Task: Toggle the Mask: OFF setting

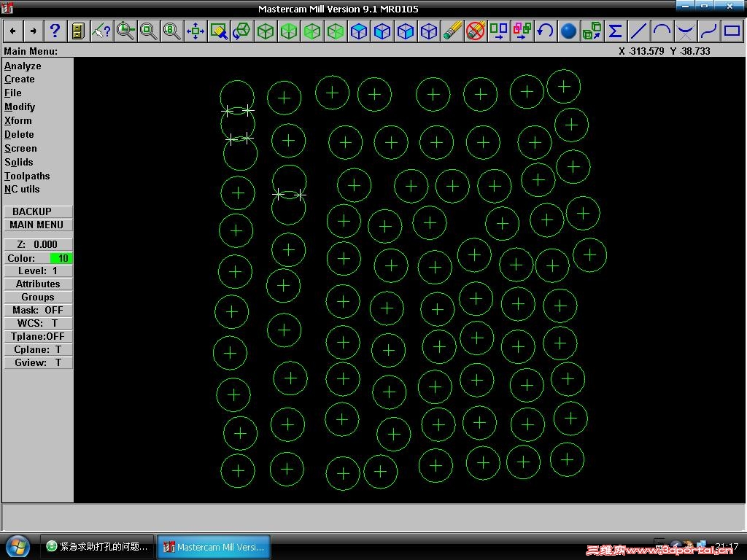Action: 38,311
